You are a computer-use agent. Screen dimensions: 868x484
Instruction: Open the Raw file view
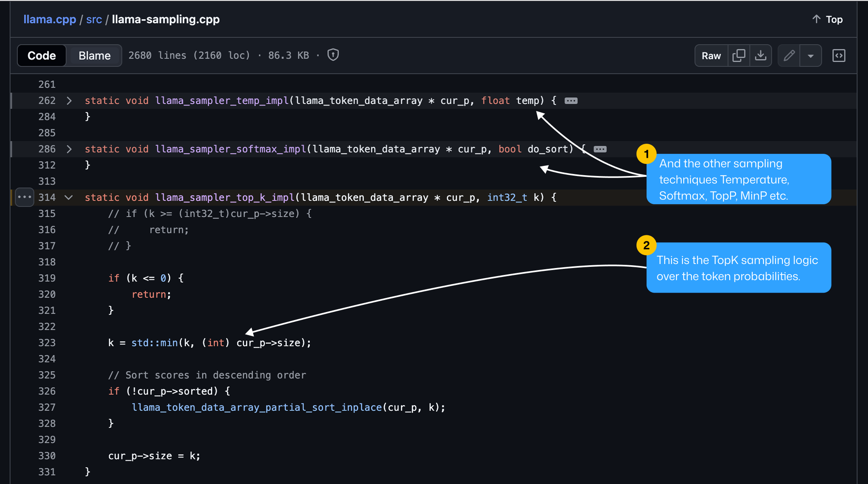click(x=711, y=55)
